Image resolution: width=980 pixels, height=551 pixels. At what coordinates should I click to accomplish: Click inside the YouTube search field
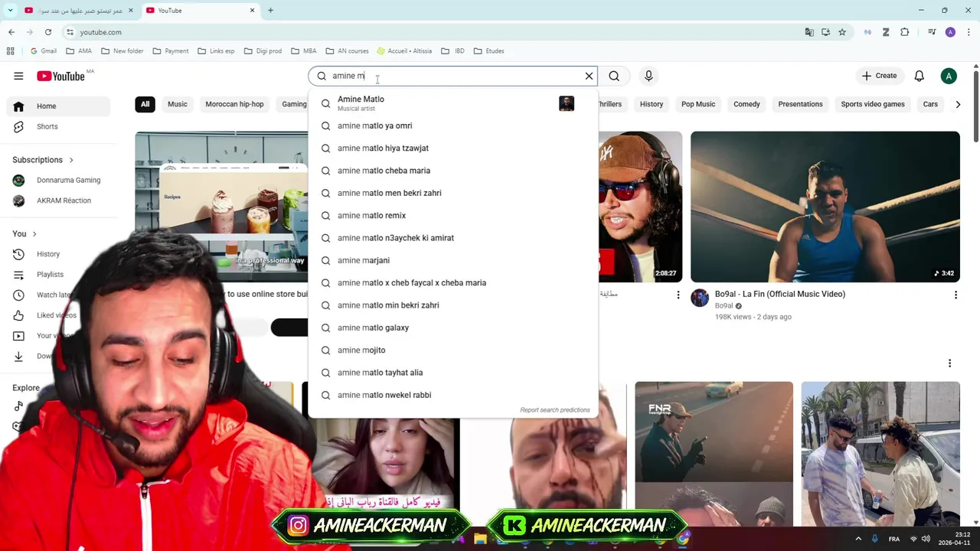(x=452, y=76)
